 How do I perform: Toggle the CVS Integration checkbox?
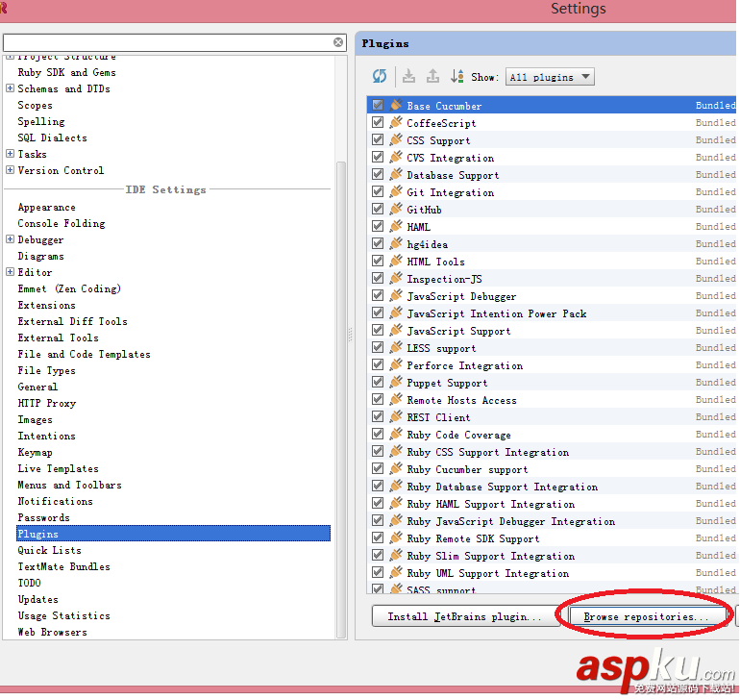coord(378,157)
